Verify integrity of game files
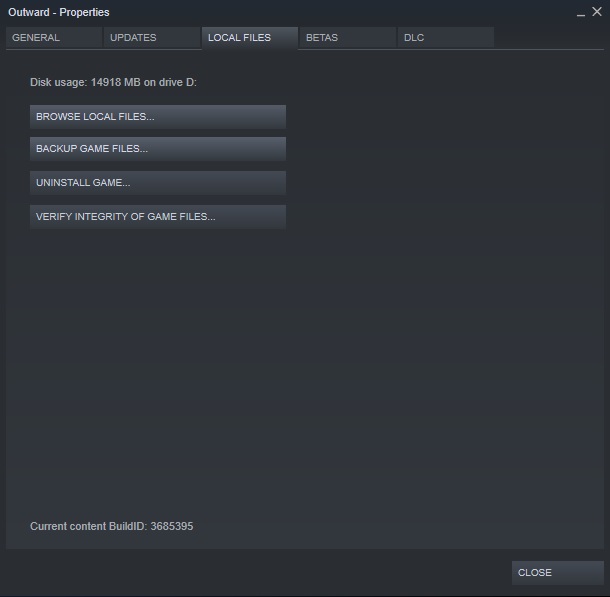Image resolution: width=610 pixels, height=597 pixels. [x=158, y=217]
